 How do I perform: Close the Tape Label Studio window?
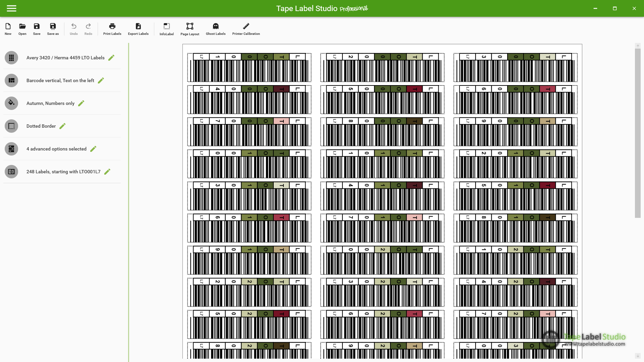point(634,8)
